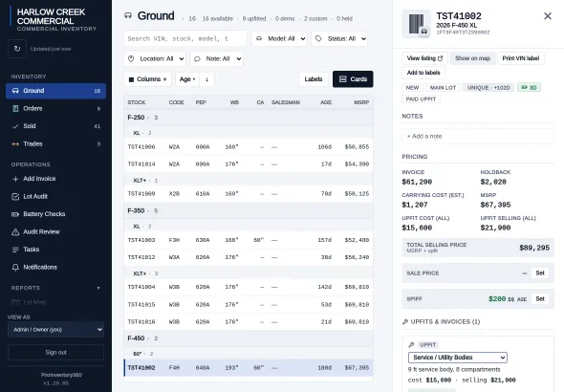Click Print VIN label button
The image size is (564, 392).
click(521, 58)
